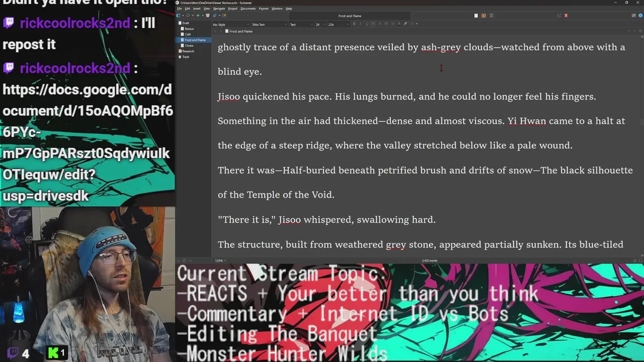Click the word 'Jisoo' in 'Jisoo quickened his pace'
This screenshot has height=362, width=644.
[229, 97]
